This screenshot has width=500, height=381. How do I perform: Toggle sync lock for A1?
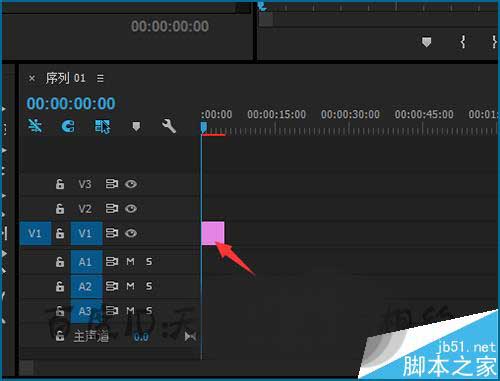pyautogui.click(x=112, y=262)
